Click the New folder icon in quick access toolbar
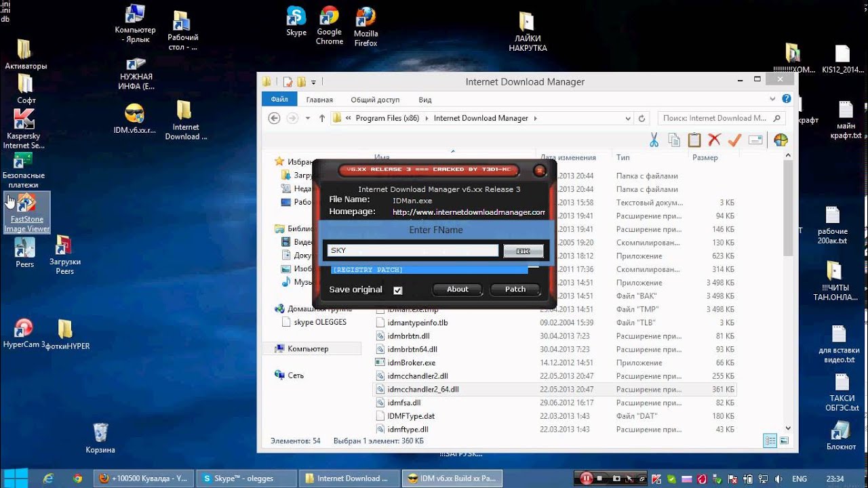This screenshot has height=488, width=868. [x=301, y=82]
